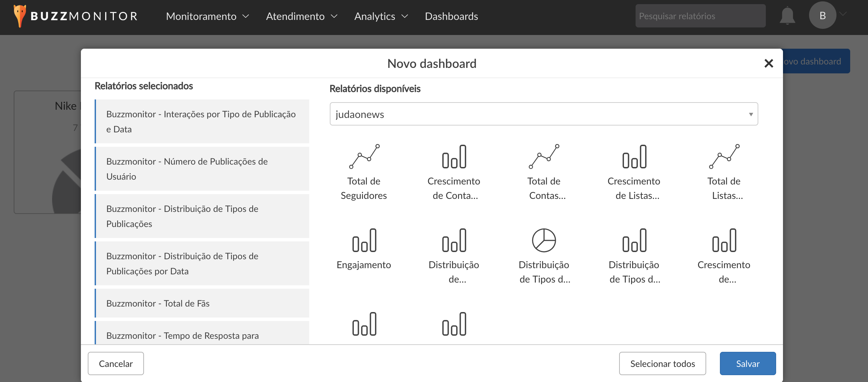Viewport: 868px width, 382px height.
Task: Click Selecionar todos button
Action: 662,363
